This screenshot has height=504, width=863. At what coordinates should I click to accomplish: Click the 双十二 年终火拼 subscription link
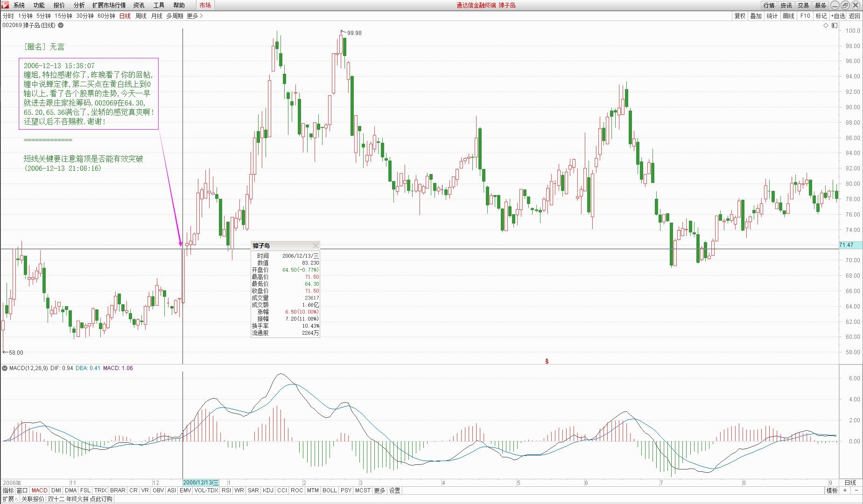coord(80,499)
